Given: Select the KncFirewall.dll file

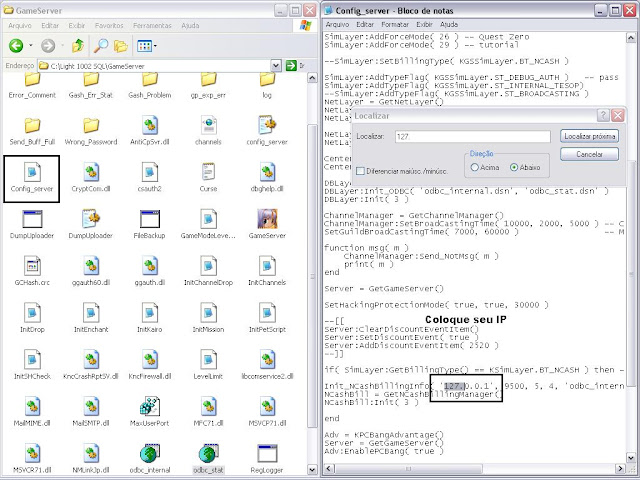Looking at the screenshot, I should pyautogui.click(x=149, y=365).
